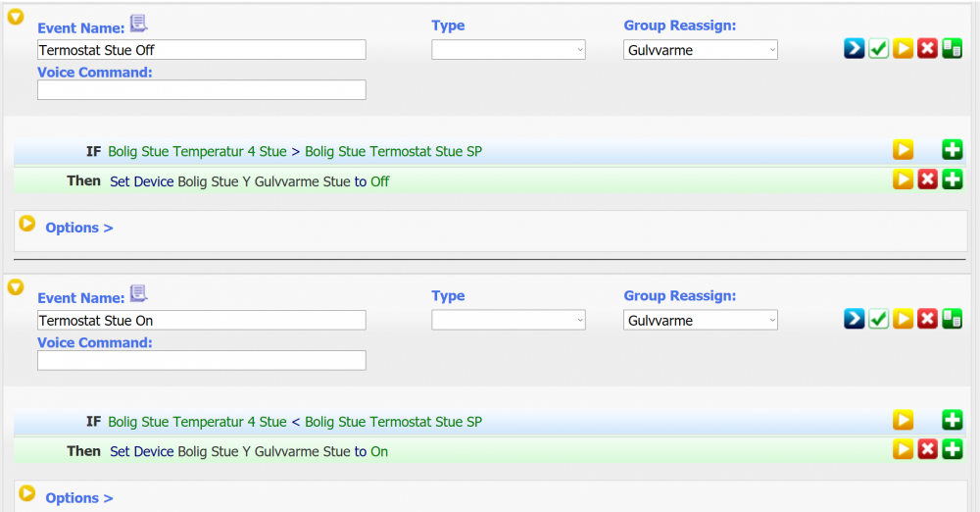Copy the Termostat Stue Off event

pyautogui.click(x=952, y=48)
